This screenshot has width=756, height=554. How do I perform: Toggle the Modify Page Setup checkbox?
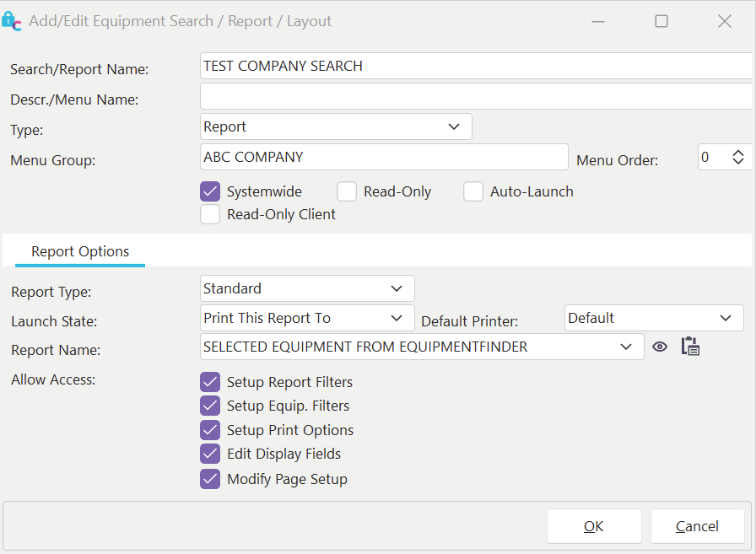(210, 479)
